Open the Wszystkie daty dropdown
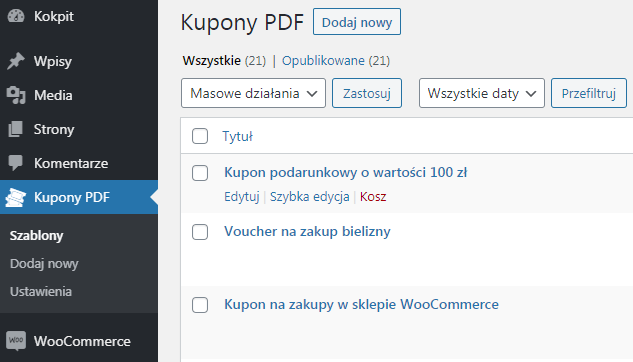633x362 pixels. click(x=482, y=93)
